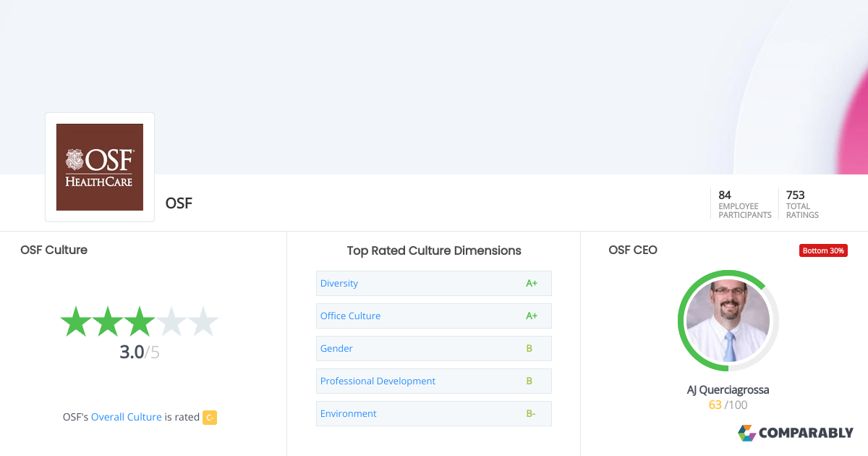Click the OSF HealthCare logo
The height and width of the screenshot is (456, 868).
point(100,167)
